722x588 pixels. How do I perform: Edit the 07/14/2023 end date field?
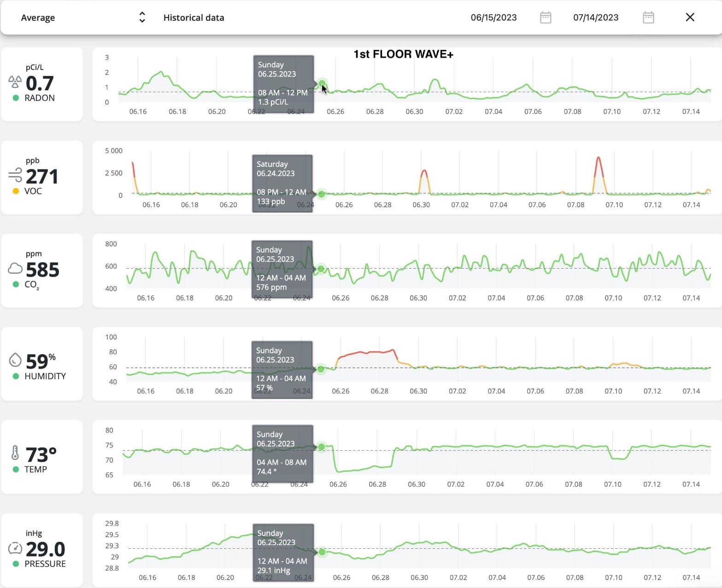(595, 18)
